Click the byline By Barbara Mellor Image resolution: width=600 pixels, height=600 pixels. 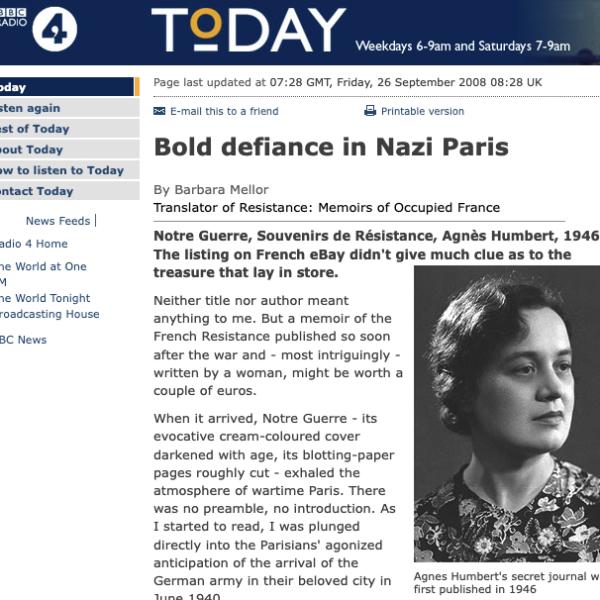pyautogui.click(x=211, y=190)
